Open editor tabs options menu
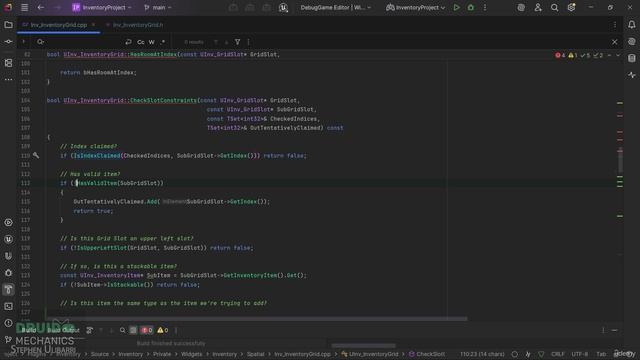This screenshot has width=640, height=360. [615, 25]
